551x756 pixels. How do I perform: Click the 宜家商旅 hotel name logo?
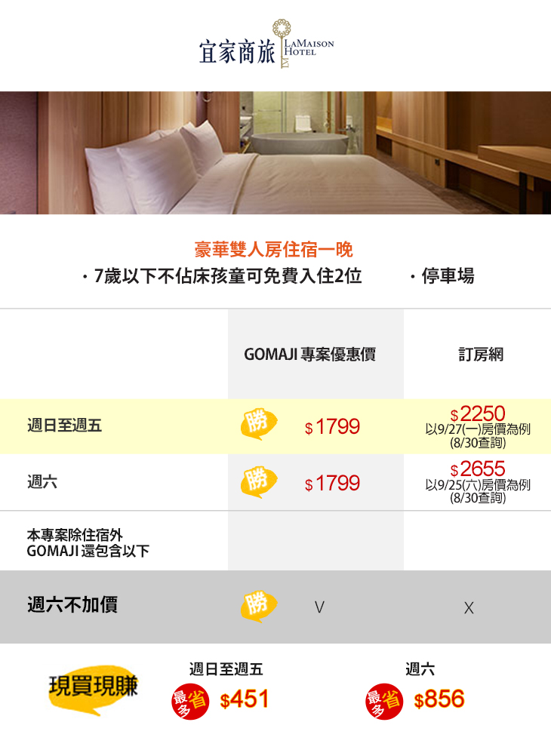[237, 51]
